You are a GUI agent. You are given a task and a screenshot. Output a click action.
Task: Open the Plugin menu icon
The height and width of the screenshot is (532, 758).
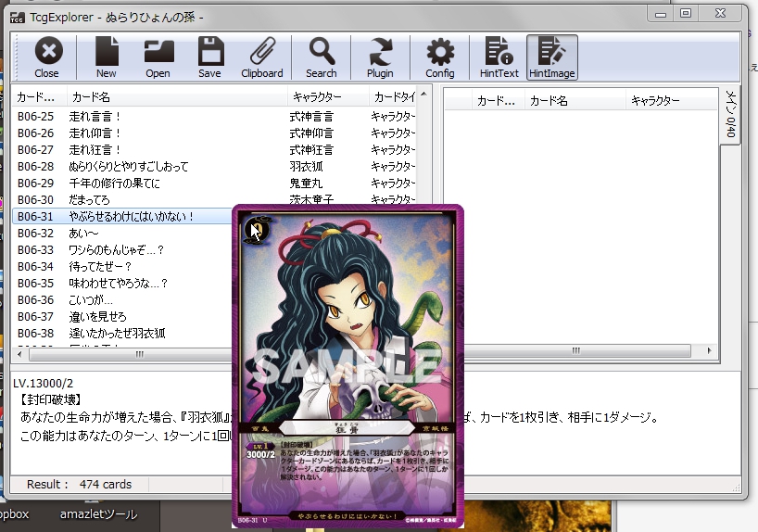pyautogui.click(x=380, y=57)
